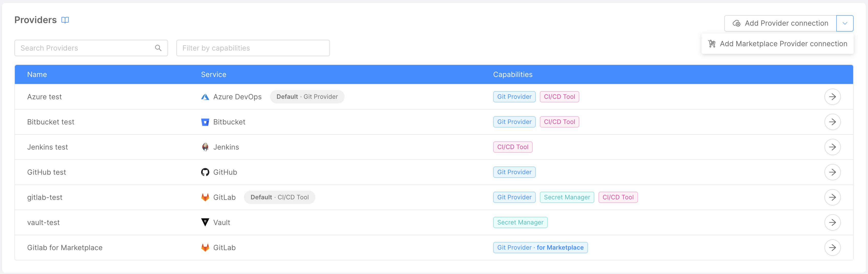Image resolution: width=868 pixels, height=274 pixels.
Task: Click the magnifier icon in Search Providers
Action: coord(158,48)
